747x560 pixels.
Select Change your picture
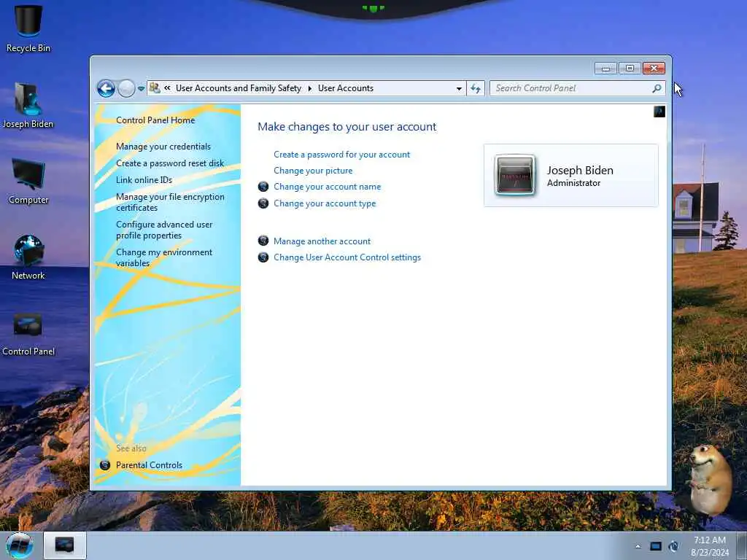point(313,171)
